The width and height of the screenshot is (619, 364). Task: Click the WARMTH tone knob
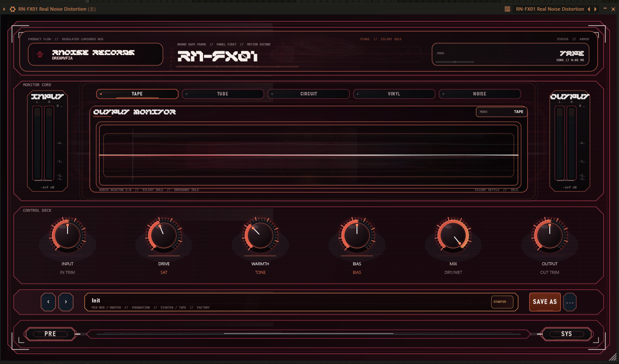(x=260, y=235)
